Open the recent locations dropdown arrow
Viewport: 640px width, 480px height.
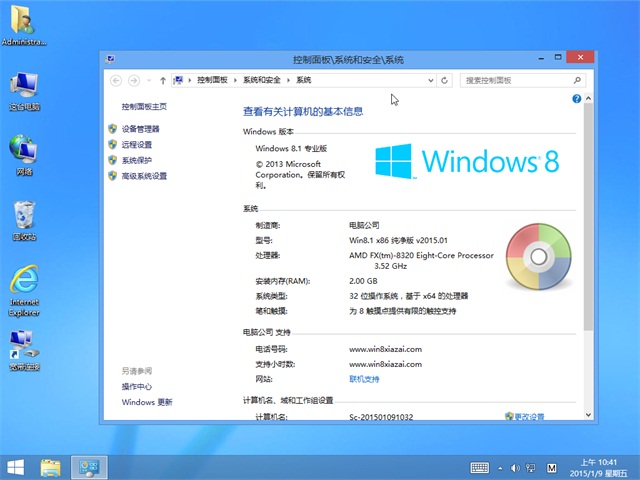148,79
